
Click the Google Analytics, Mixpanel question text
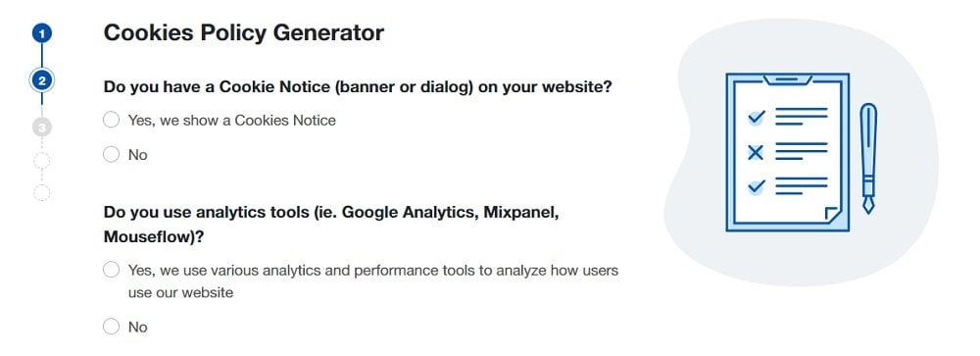[331, 225]
